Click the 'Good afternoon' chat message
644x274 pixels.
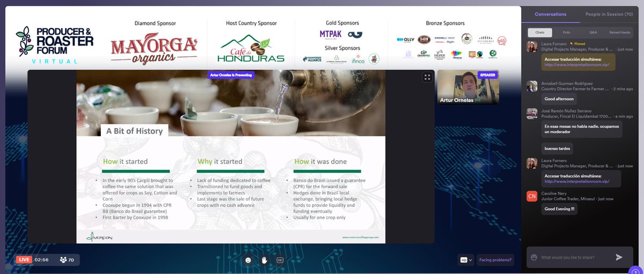pyautogui.click(x=559, y=99)
